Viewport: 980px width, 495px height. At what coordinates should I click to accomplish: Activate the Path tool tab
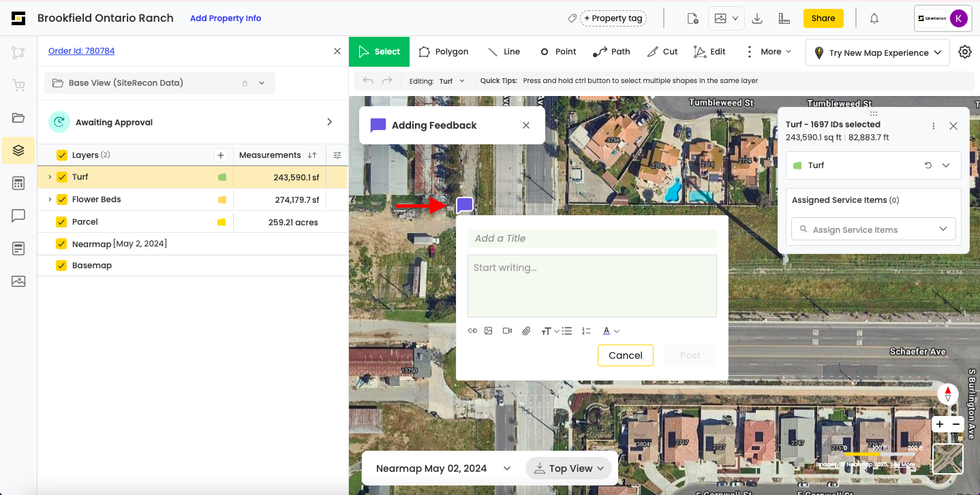point(611,52)
